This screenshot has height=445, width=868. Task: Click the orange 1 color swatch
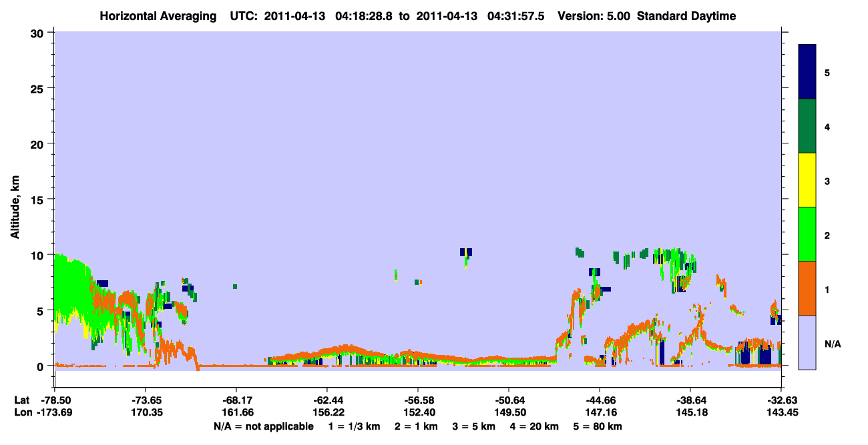[x=807, y=288]
